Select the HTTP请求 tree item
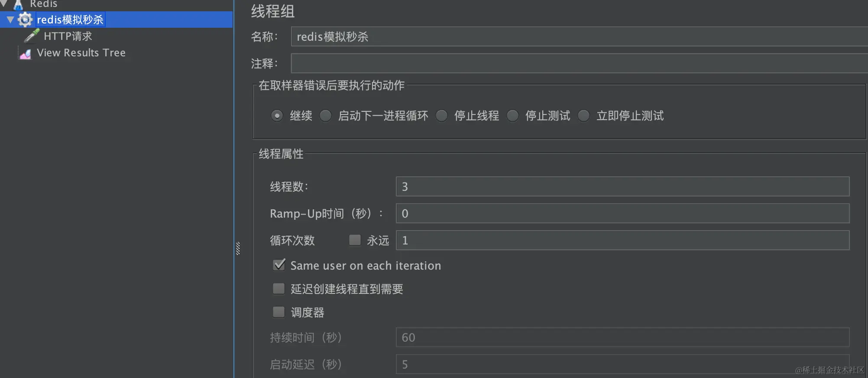868x378 pixels. [68, 36]
